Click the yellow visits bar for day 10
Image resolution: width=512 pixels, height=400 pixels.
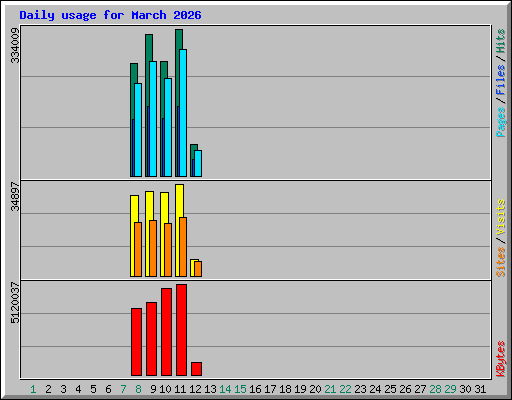[x=164, y=207]
